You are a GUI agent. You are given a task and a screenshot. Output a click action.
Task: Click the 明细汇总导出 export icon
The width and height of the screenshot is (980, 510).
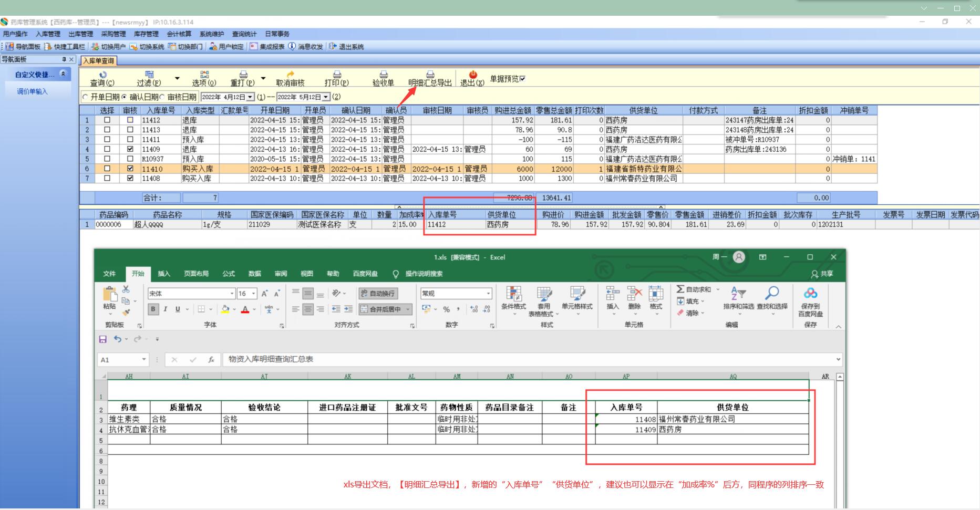430,75
